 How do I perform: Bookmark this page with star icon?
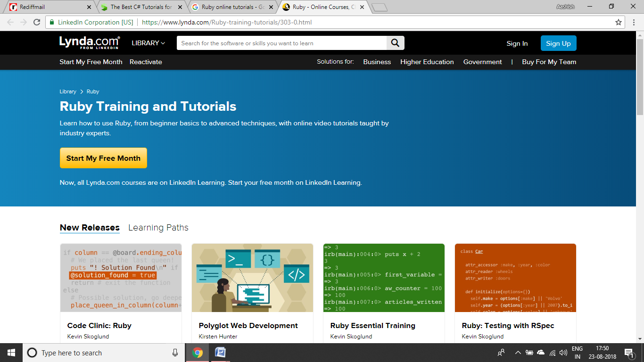[x=619, y=22]
